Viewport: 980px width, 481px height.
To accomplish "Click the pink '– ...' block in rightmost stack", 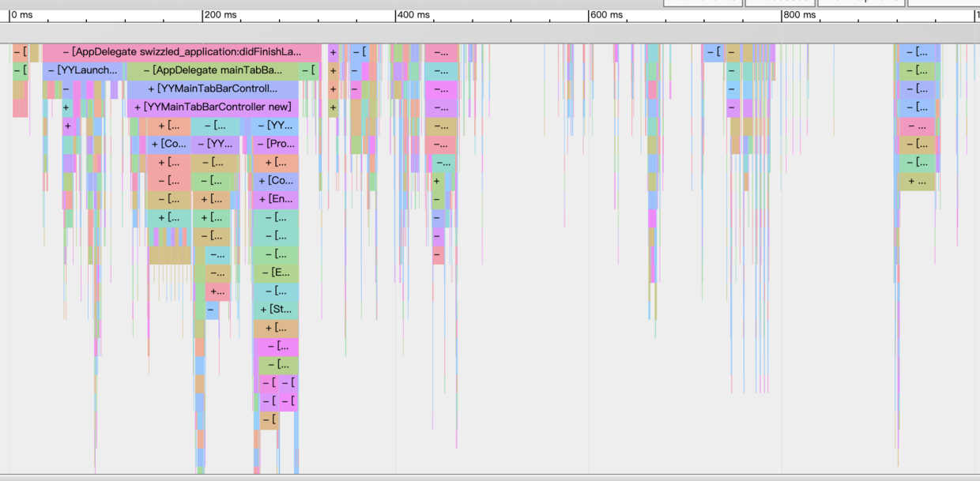I will pos(917,126).
